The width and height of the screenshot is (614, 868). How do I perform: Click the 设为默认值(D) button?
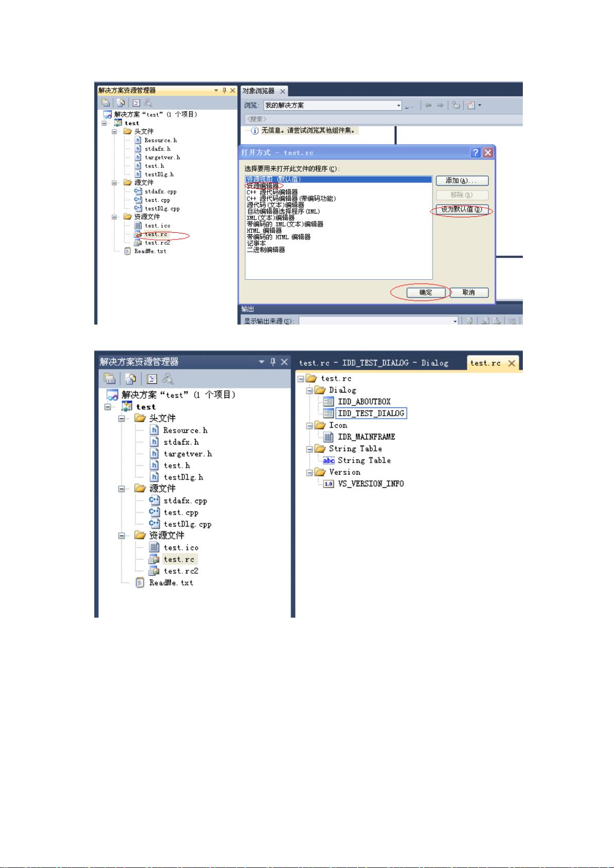462,209
